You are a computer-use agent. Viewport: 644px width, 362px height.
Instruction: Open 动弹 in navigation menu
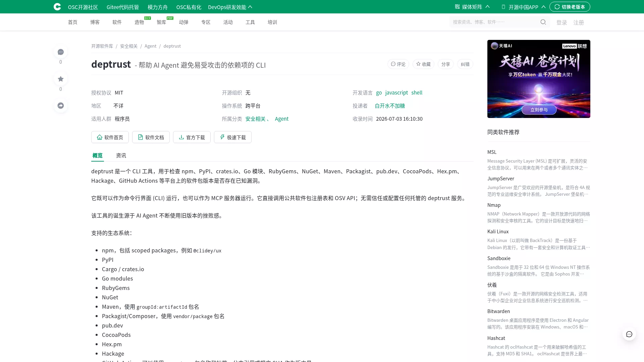coord(183,22)
